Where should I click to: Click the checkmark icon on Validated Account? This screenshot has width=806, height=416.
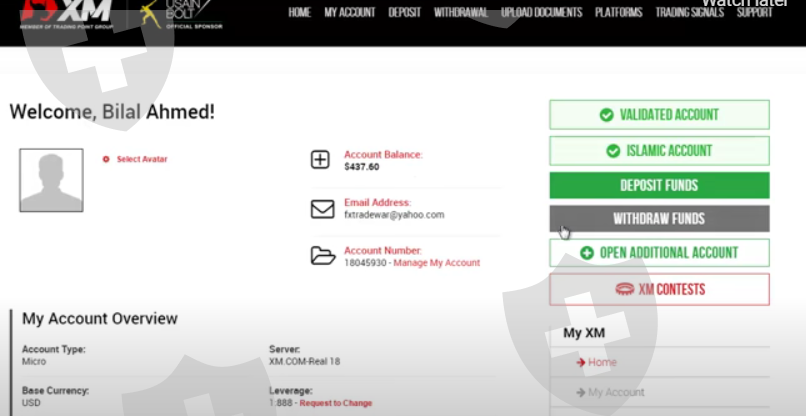607,115
